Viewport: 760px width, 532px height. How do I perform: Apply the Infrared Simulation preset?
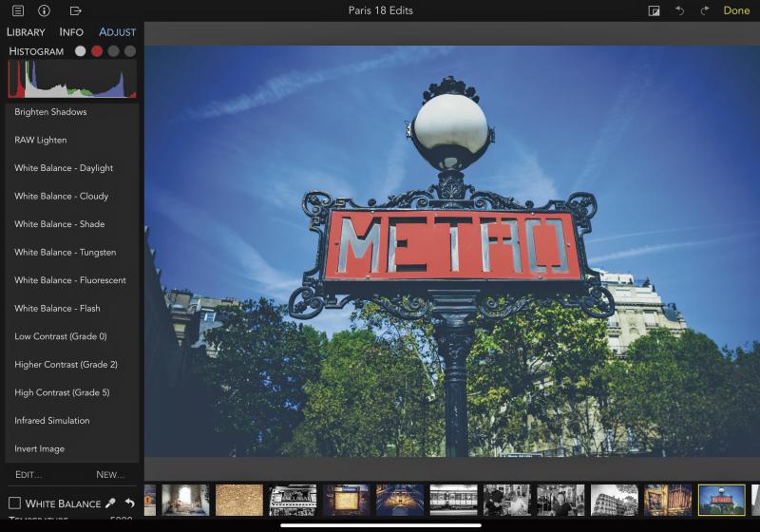point(72,421)
